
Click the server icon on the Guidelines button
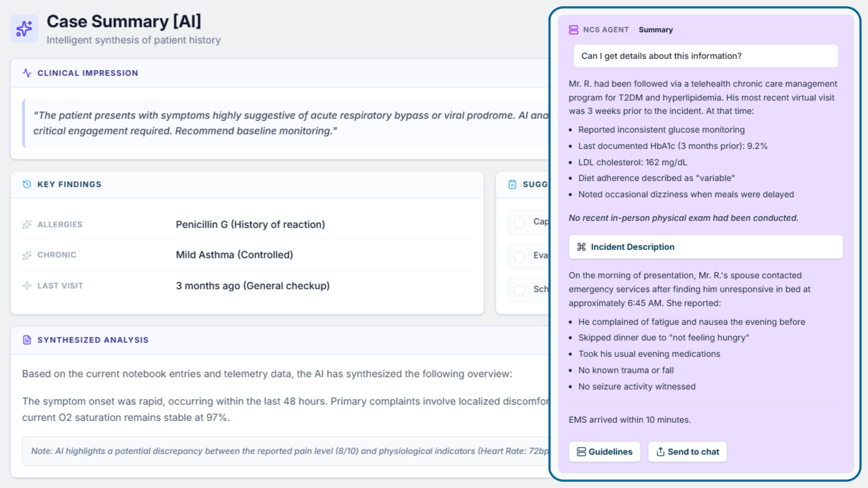tap(581, 452)
